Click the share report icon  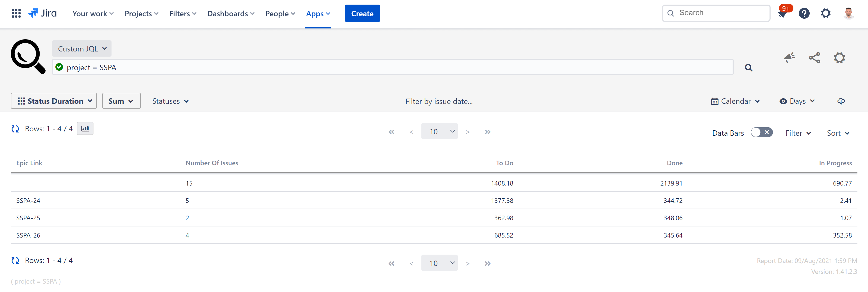[815, 58]
